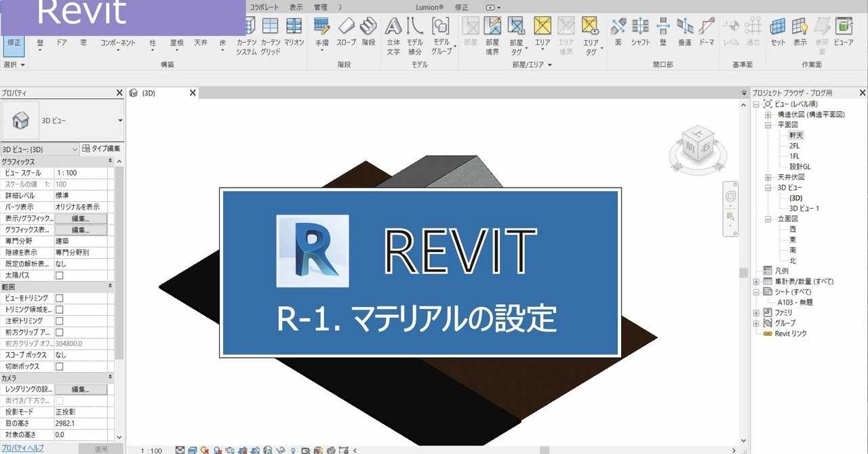The image size is (868, 454).
Task: Click the visual style icon in view control bar
Action: point(193,450)
